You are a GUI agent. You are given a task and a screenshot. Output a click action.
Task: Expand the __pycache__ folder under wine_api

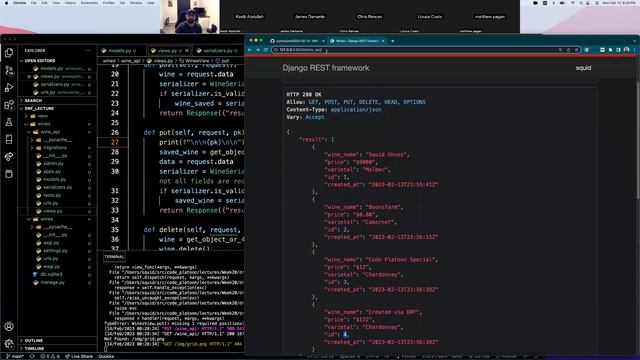57,140
